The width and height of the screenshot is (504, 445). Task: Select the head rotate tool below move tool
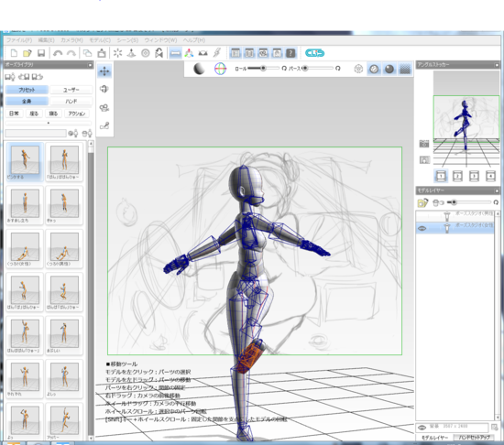click(x=104, y=89)
